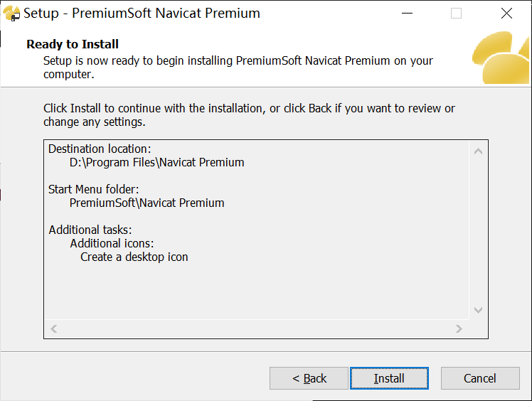The height and width of the screenshot is (401, 532).
Task: Minimize the setup window
Action: pyautogui.click(x=406, y=14)
